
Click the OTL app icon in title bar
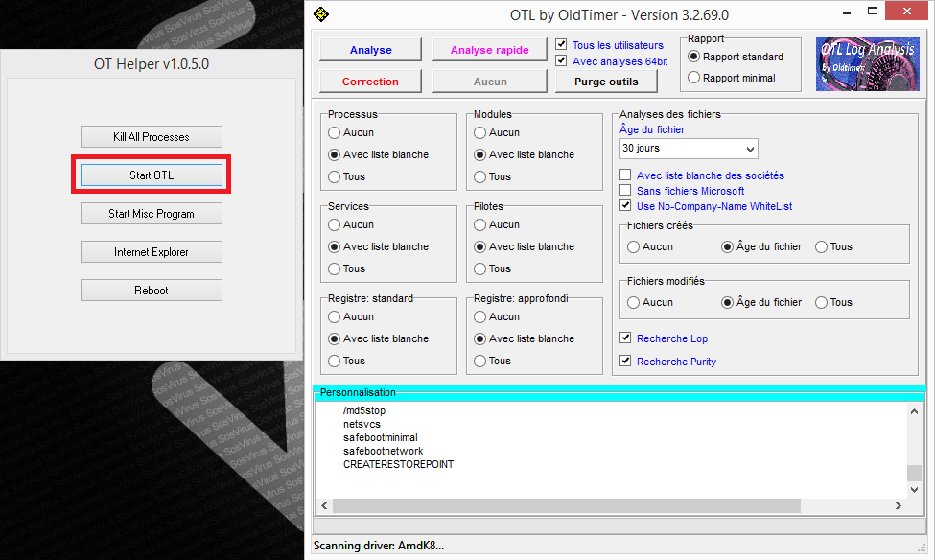(x=321, y=14)
